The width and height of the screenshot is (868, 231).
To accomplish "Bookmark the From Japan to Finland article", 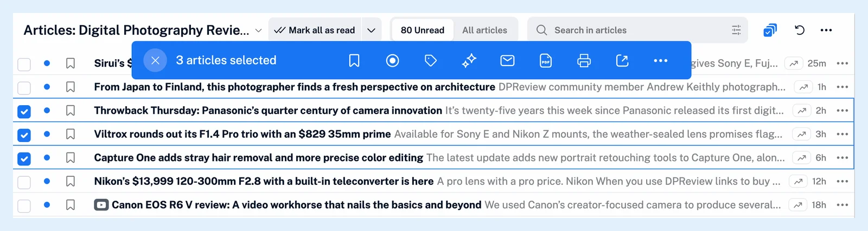I will coord(71,87).
